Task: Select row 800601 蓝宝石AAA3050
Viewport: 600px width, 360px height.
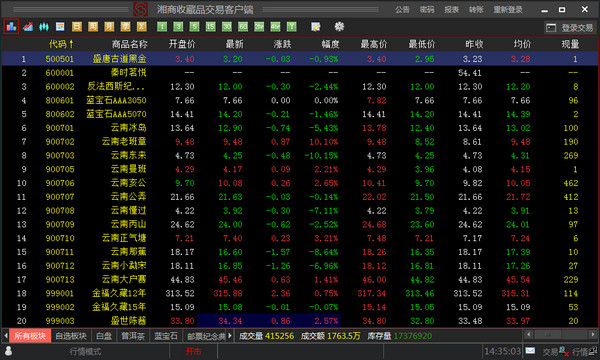Action: pos(300,100)
